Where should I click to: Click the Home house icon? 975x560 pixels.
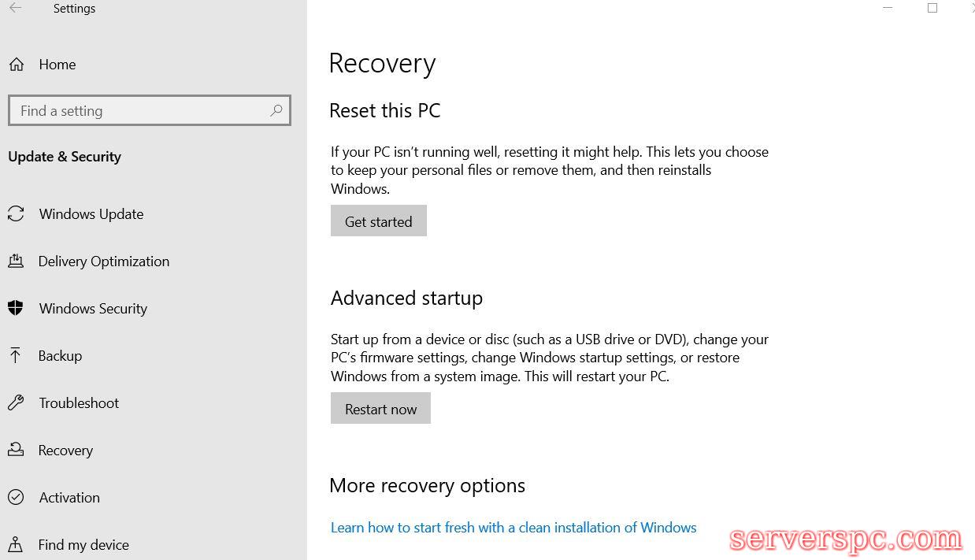[x=17, y=65]
